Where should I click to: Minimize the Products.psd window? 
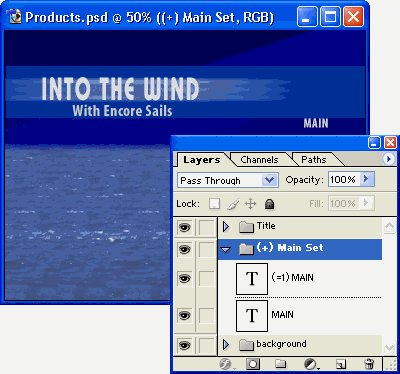[x=307, y=17]
